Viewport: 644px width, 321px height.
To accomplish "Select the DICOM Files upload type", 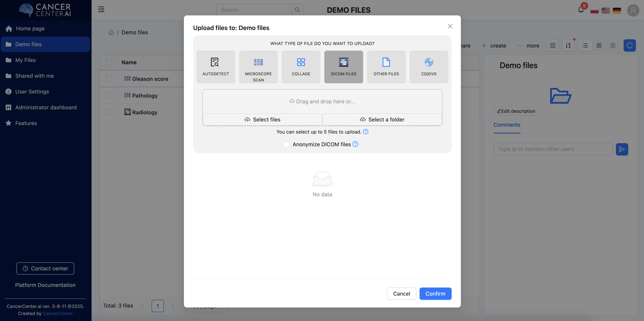I will click(343, 67).
